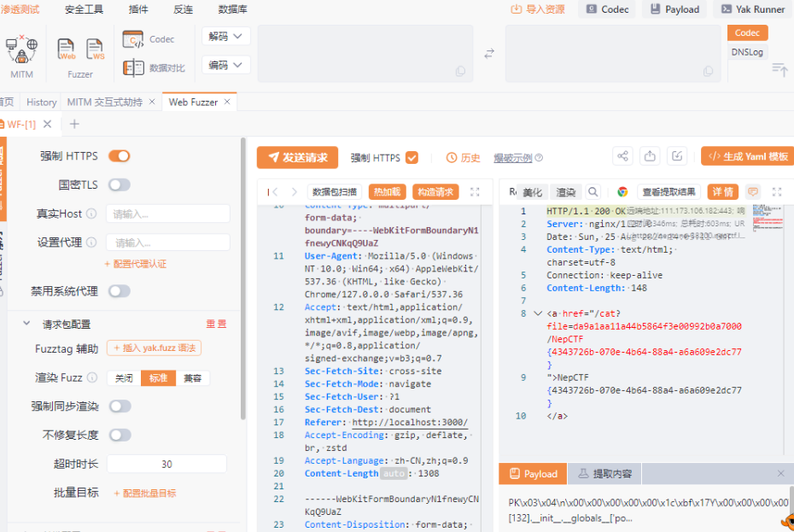Image resolution: width=794 pixels, height=532 pixels.
Task: Open the 反连 menu
Action: coord(183,9)
